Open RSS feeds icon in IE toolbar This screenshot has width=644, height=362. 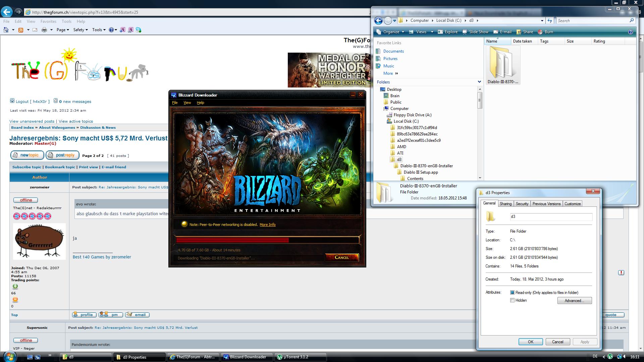[x=21, y=30]
